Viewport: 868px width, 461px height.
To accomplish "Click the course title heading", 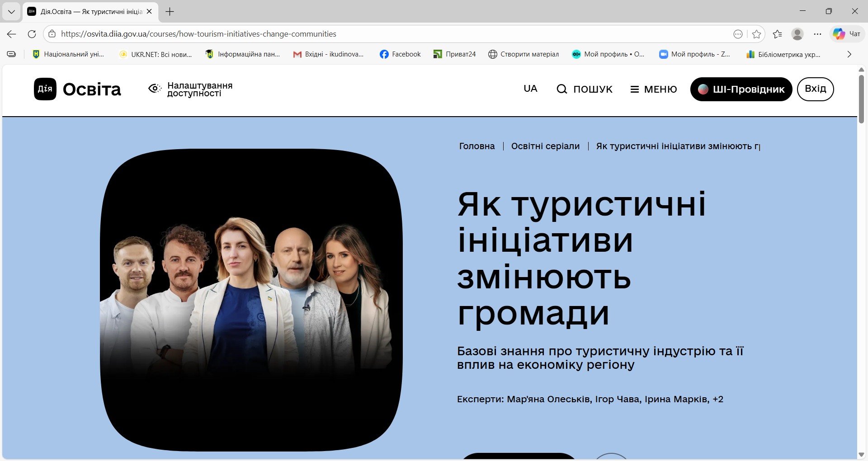I will click(x=581, y=259).
